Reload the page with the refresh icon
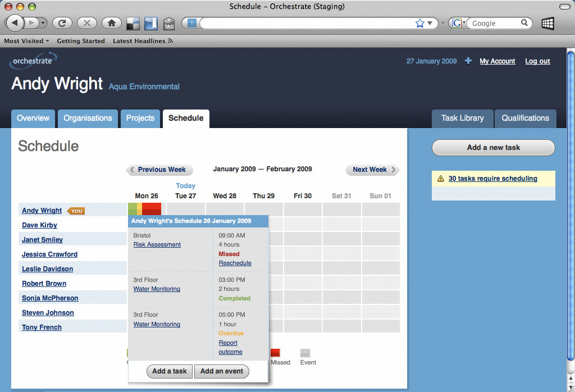 point(62,23)
